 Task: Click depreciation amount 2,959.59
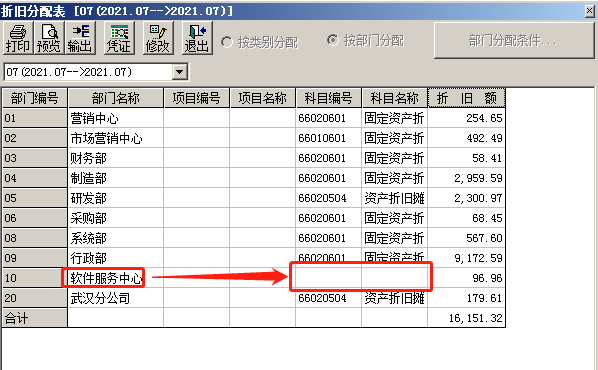click(x=466, y=178)
